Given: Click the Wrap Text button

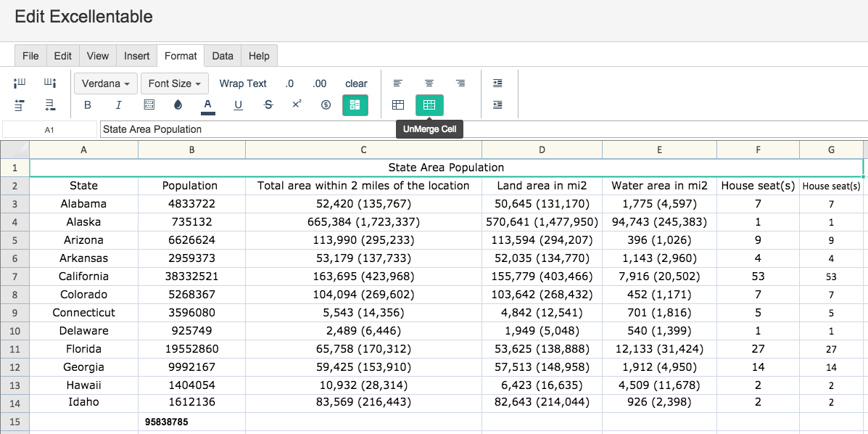Looking at the screenshot, I should pyautogui.click(x=243, y=83).
